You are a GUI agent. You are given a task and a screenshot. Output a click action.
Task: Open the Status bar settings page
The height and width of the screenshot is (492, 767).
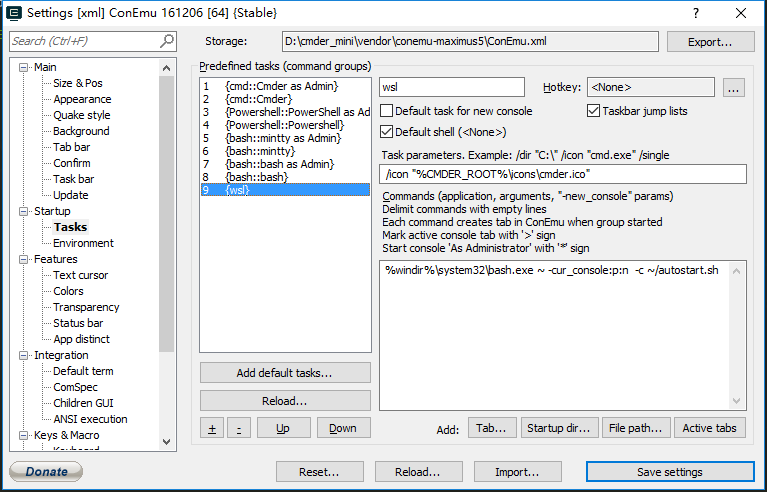78,323
